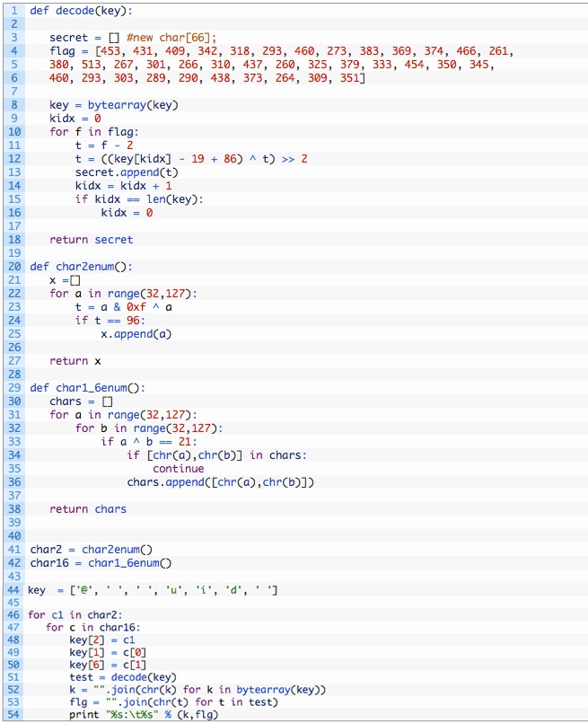This screenshot has height=723, width=588.
Task: Click line number 7 in the gutter
Action: tap(14, 92)
